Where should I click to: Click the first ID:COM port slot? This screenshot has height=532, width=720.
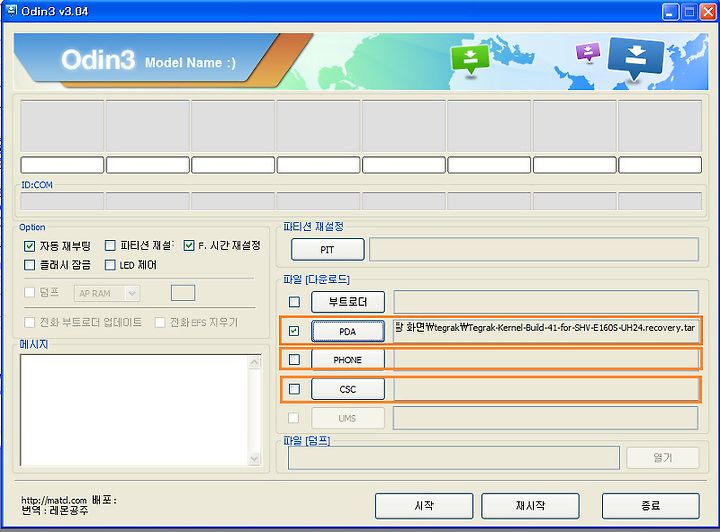click(62, 201)
